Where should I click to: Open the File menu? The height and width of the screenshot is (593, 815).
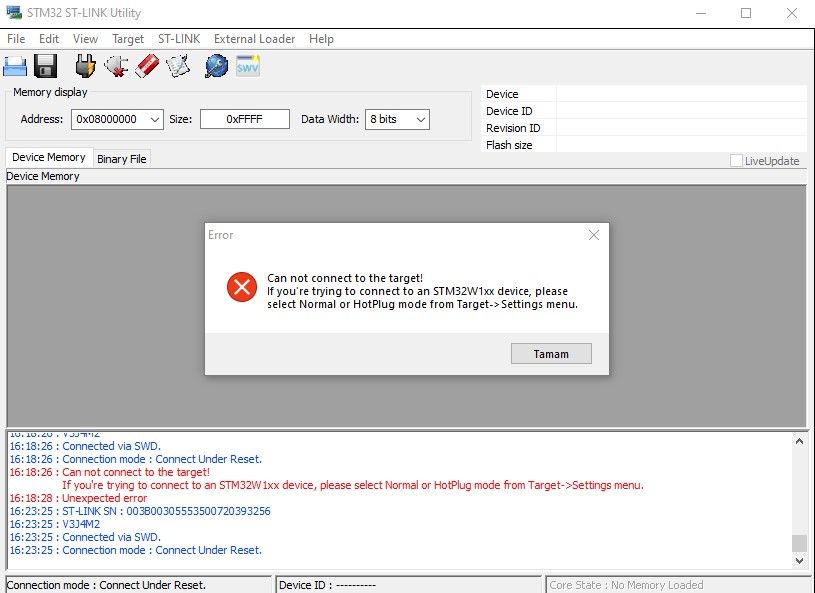[x=16, y=39]
